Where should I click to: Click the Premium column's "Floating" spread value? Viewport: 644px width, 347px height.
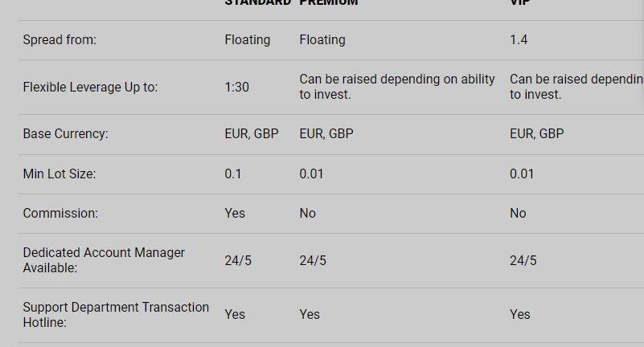coord(322,39)
